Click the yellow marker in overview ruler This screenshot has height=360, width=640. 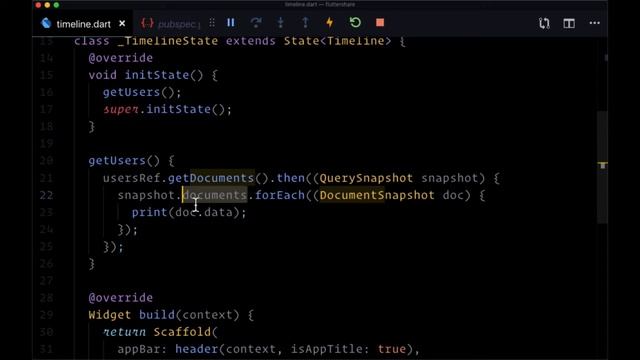603,164
